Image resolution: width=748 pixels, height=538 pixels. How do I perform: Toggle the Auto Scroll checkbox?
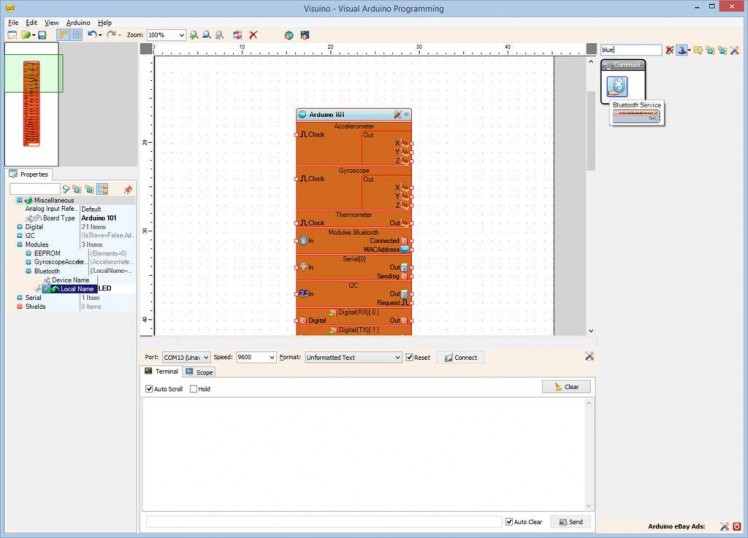tap(150, 389)
